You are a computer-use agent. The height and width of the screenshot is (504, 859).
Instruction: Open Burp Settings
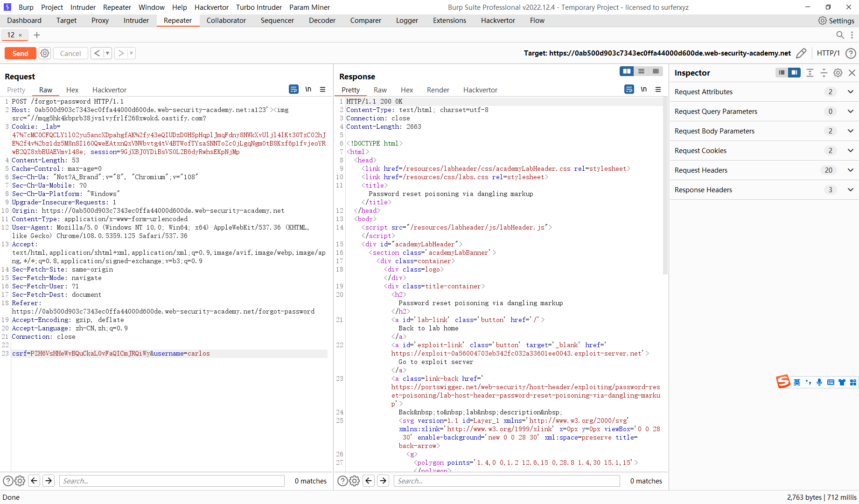(837, 21)
